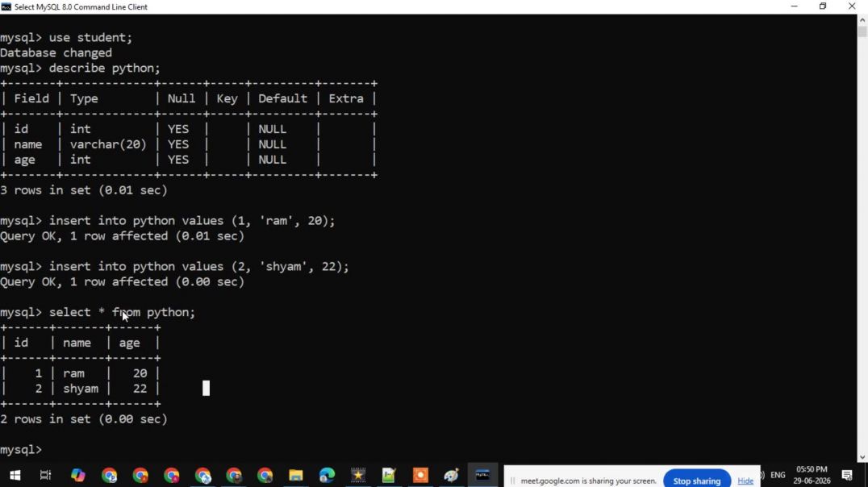Click the 'Field' column header

tap(31, 98)
